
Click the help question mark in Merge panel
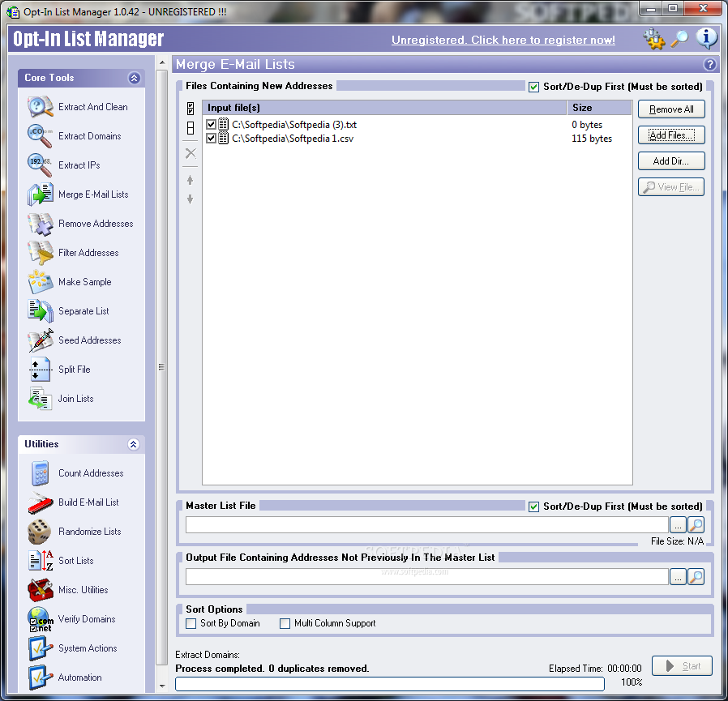(709, 65)
